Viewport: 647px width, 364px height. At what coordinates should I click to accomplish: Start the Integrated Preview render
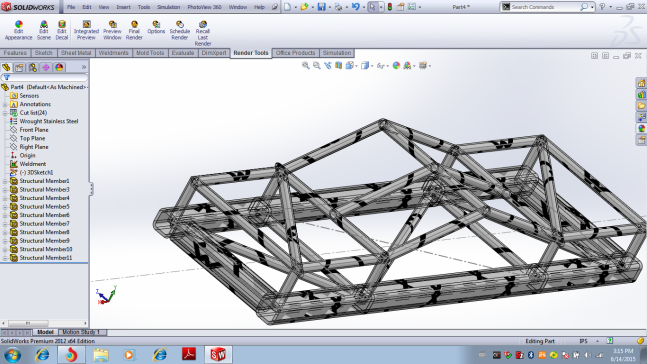point(86,31)
